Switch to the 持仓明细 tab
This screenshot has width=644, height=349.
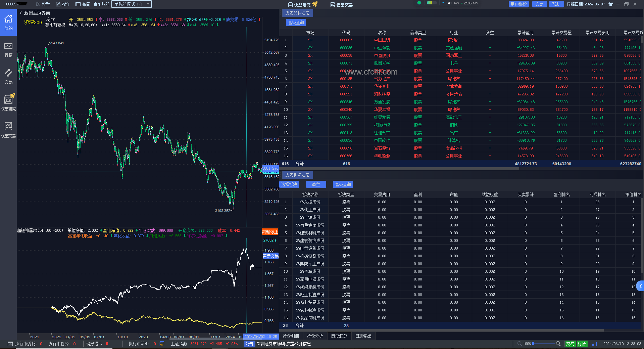[x=291, y=336]
